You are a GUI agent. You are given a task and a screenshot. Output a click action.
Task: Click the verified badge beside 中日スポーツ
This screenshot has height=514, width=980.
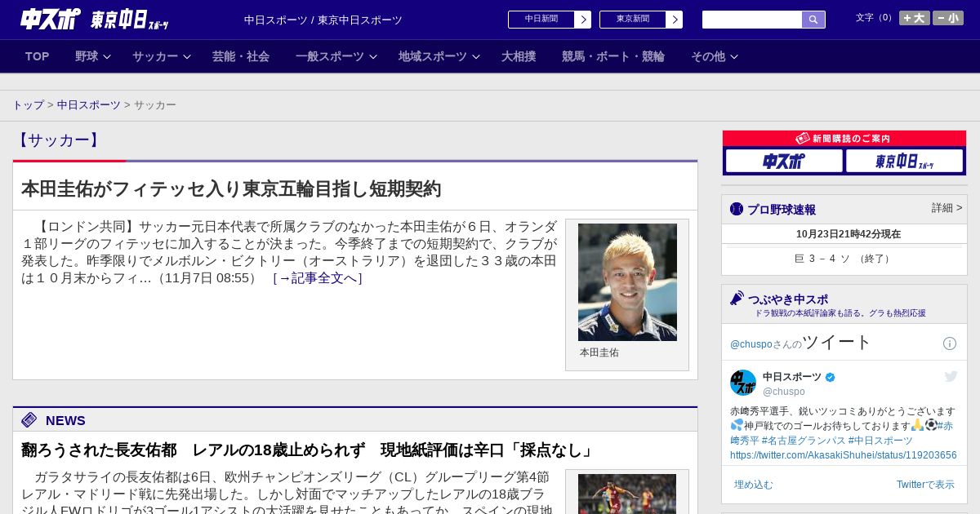point(831,377)
